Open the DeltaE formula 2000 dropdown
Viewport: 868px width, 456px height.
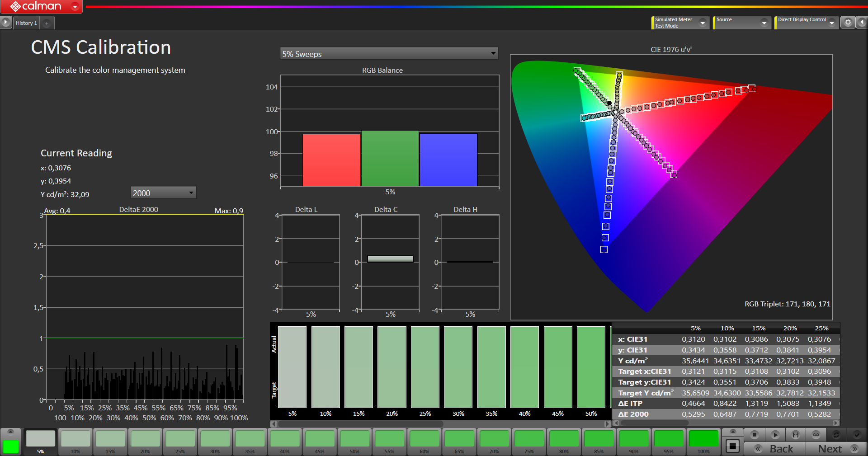(163, 193)
